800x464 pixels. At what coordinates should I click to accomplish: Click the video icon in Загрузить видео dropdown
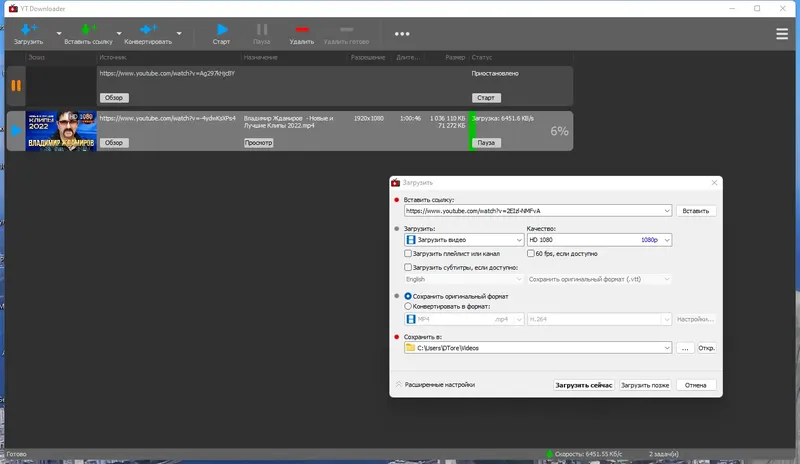[411, 240]
